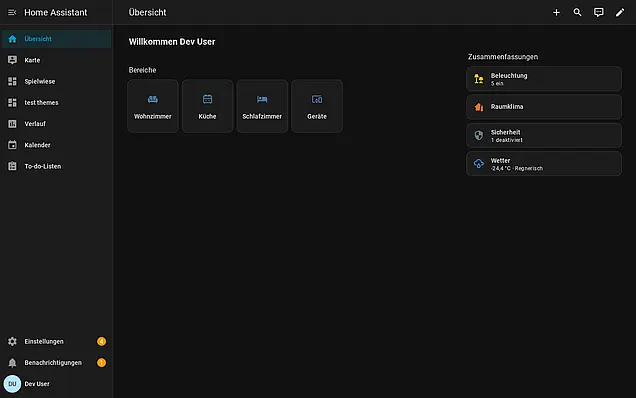Open Kalender page
The image size is (636, 398).
pyautogui.click(x=56, y=145)
